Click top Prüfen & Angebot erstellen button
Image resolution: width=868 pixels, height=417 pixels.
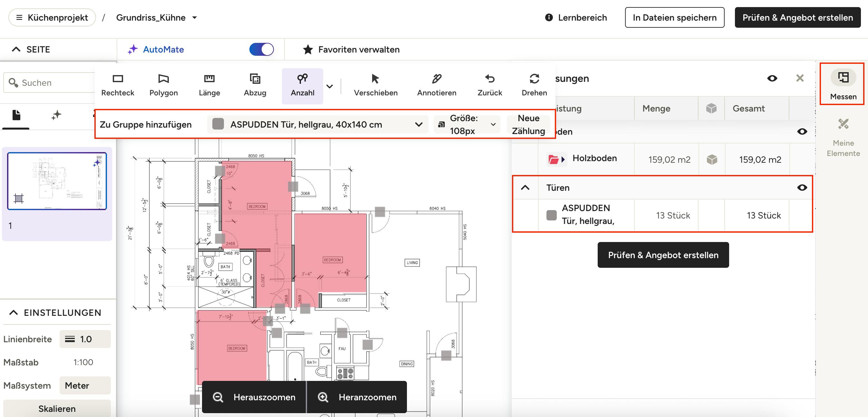(x=797, y=17)
